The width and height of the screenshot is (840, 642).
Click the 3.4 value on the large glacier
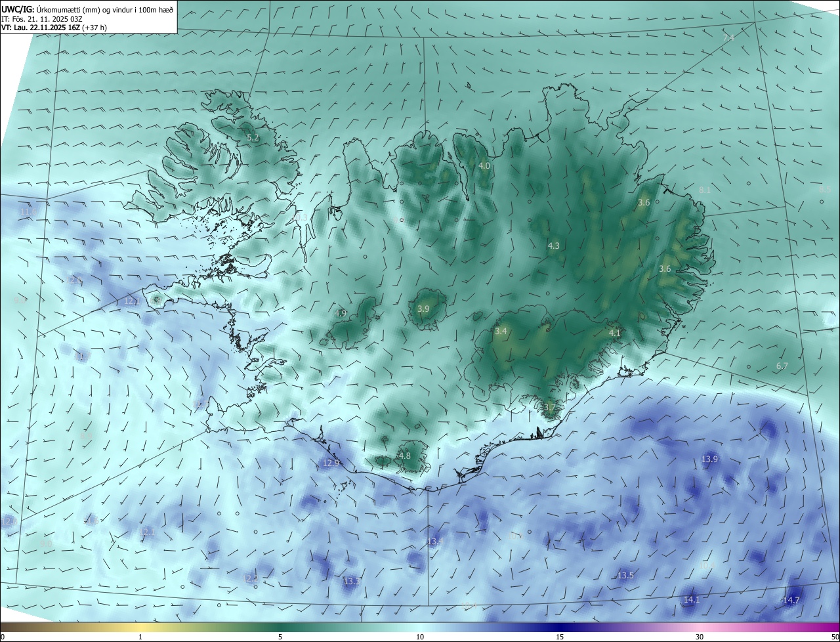[x=501, y=332]
